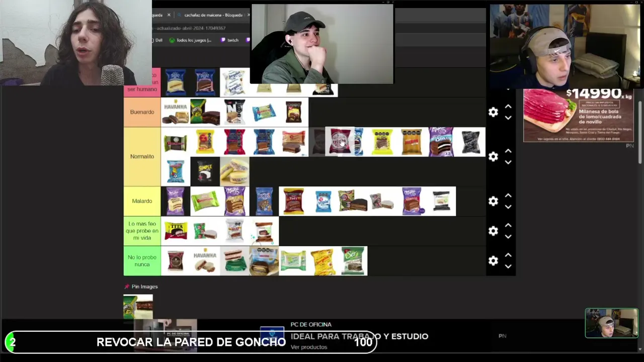The image size is (644, 362).
Task: Open settings gear for the Buenardo tier
Action: (x=493, y=112)
